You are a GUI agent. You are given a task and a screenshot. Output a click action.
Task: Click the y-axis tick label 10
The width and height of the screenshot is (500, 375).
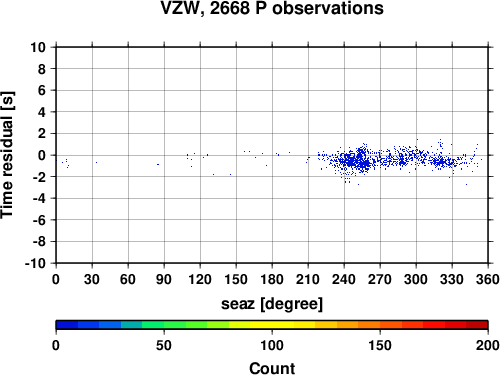[38, 47]
